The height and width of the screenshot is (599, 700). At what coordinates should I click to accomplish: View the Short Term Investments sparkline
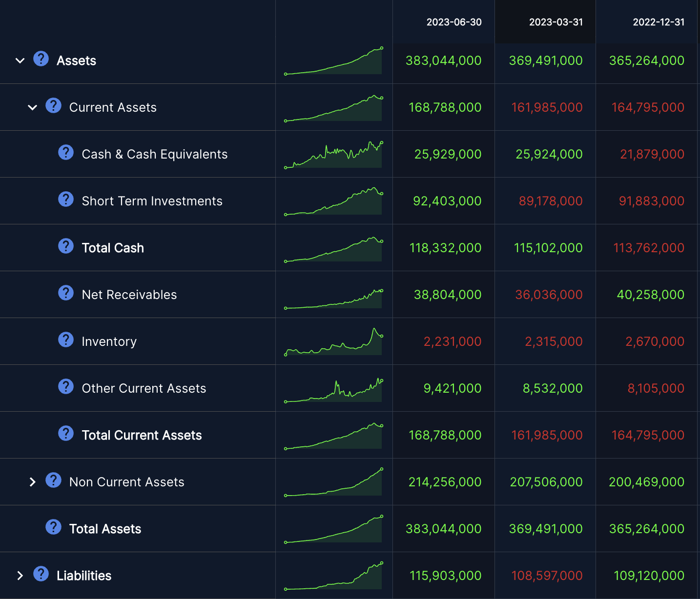tap(333, 201)
